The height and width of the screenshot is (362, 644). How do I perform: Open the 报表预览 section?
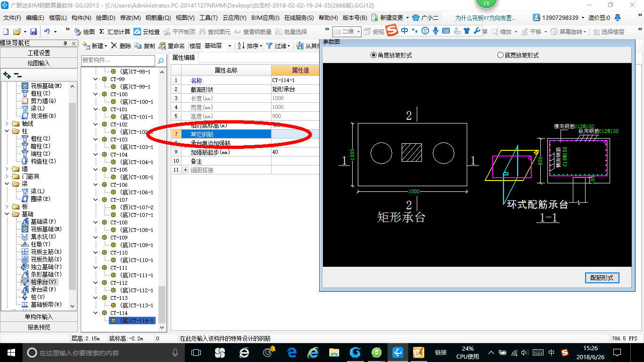(39, 327)
